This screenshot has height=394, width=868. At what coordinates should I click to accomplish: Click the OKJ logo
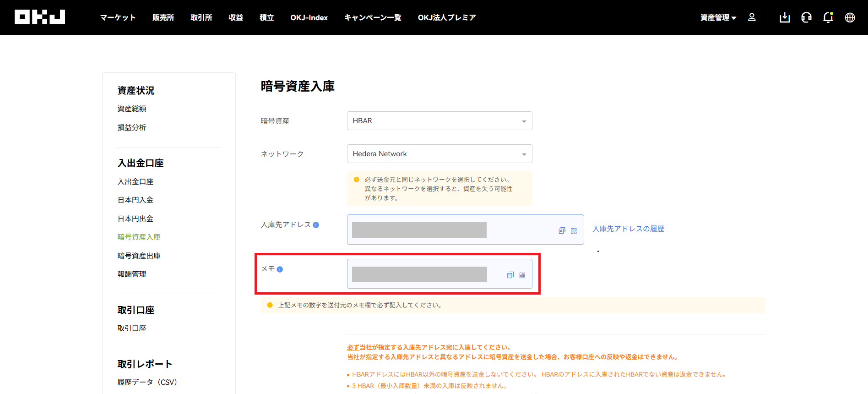coord(40,17)
